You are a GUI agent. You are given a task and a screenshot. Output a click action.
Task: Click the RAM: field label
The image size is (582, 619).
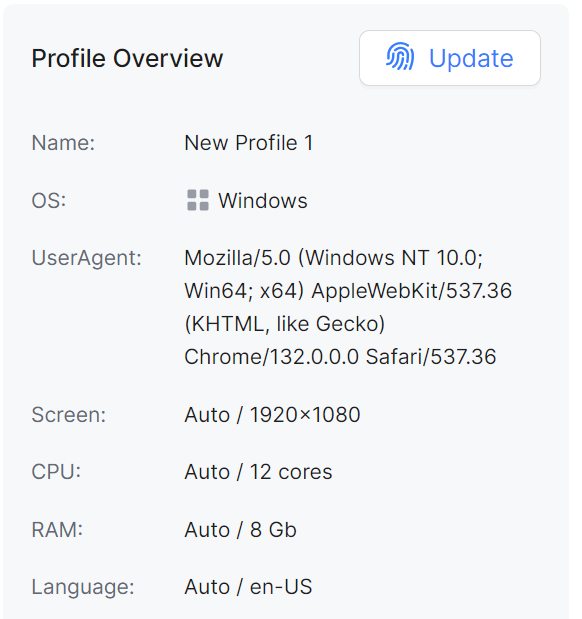click(57, 530)
